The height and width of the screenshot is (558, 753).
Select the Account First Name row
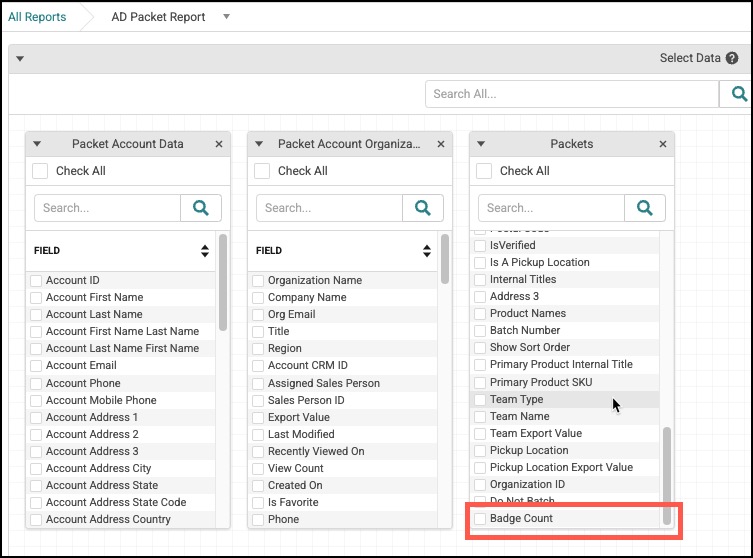[x=121, y=297]
